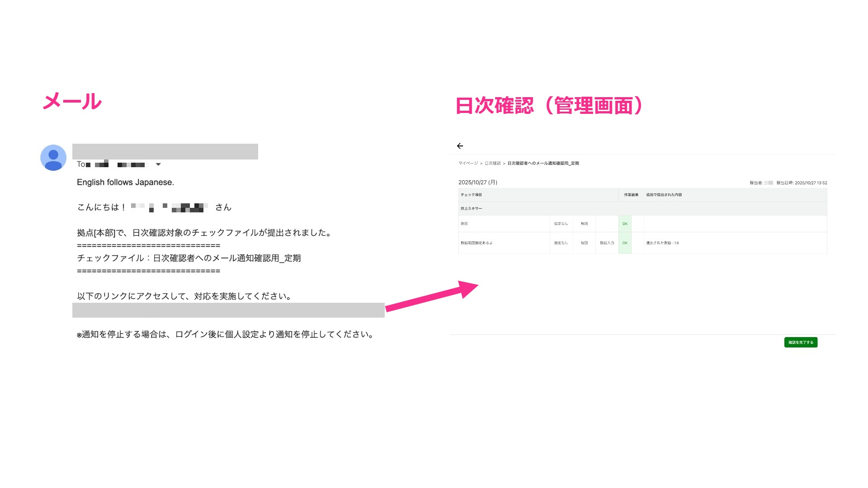
Task: Select the OK result in the 毎回 row
Action: pyautogui.click(x=625, y=224)
